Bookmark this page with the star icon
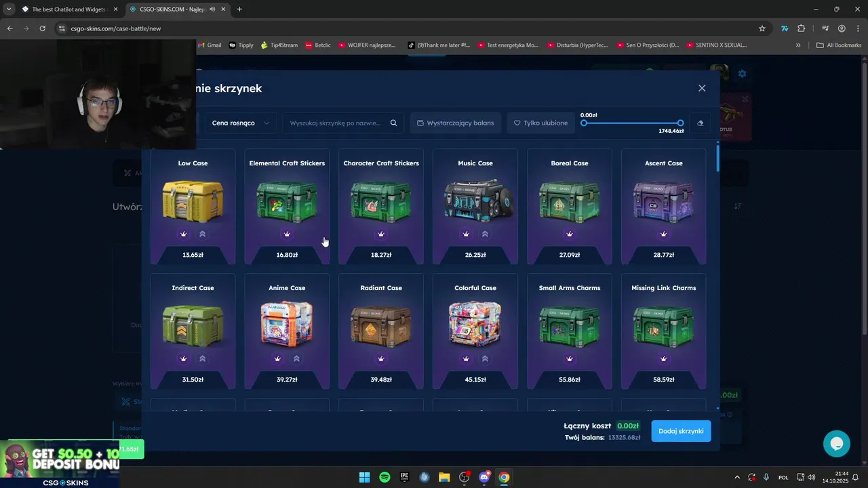The height and width of the screenshot is (488, 868). pyautogui.click(x=762, y=28)
